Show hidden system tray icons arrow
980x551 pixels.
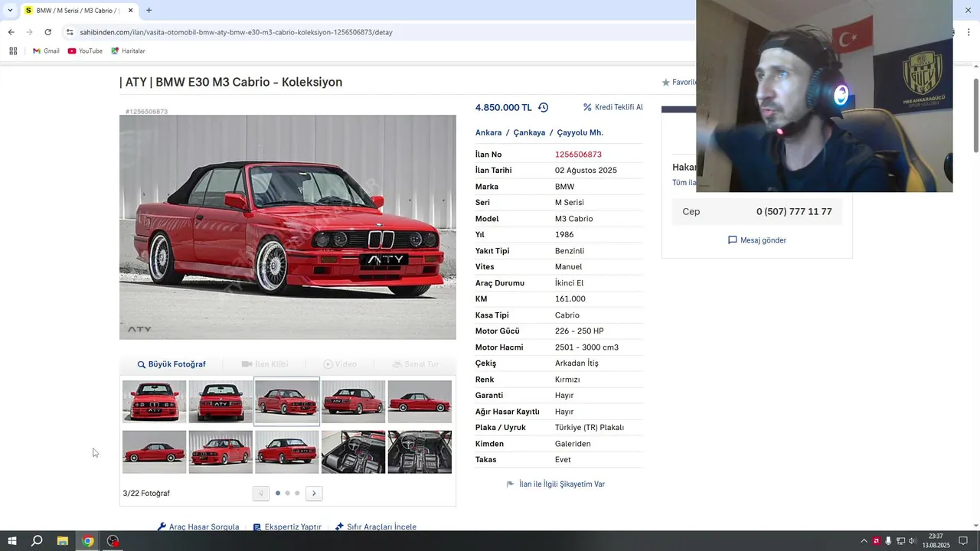pyautogui.click(x=864, y=541)
